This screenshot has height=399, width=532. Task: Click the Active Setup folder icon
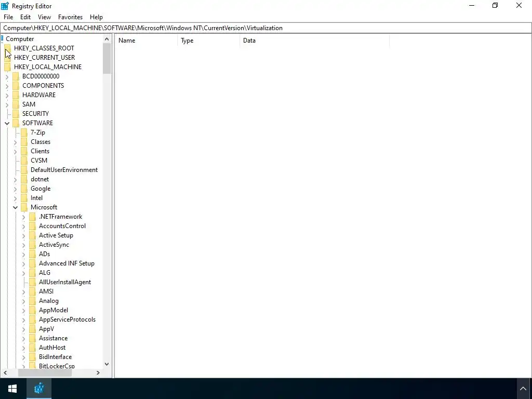(32, 235)
